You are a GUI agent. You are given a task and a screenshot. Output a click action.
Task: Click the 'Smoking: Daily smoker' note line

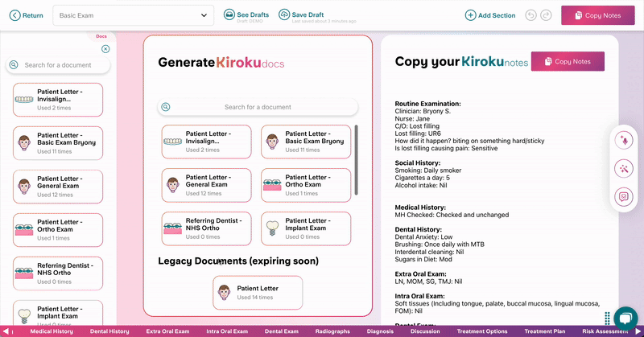tap(428, 171)
